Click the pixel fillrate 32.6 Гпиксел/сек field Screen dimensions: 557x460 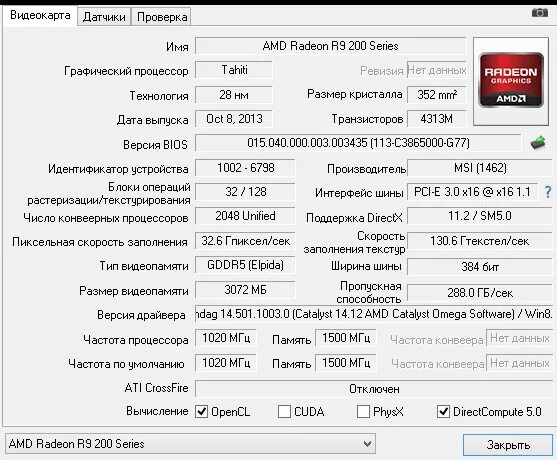(245, 241)
